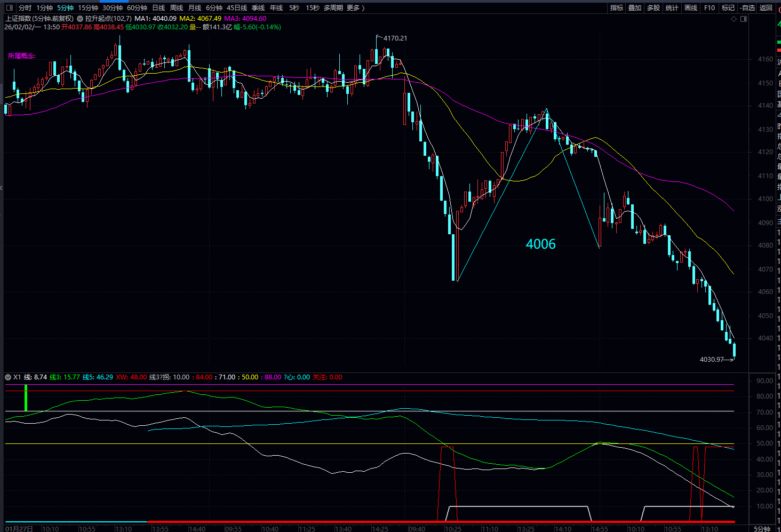This screenshot has width=781, height=532.
Task: Select the 5分钟 period tab
Action: [66, 8]
